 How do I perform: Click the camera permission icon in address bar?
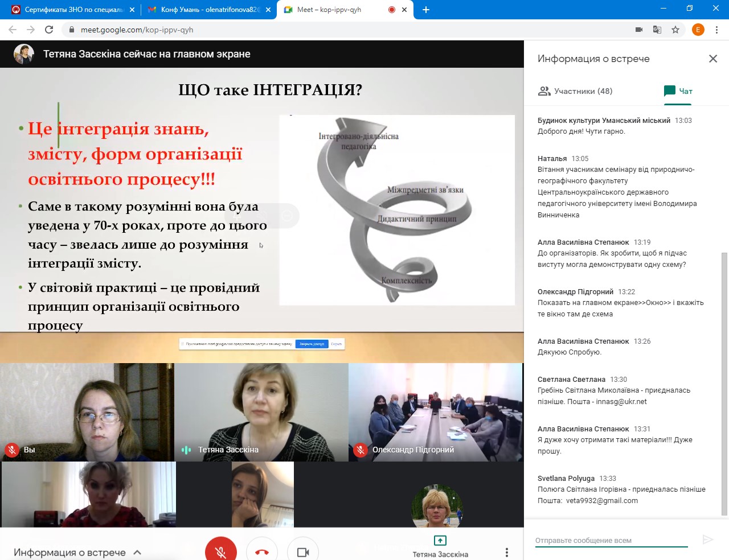click(x=639, y=30)
